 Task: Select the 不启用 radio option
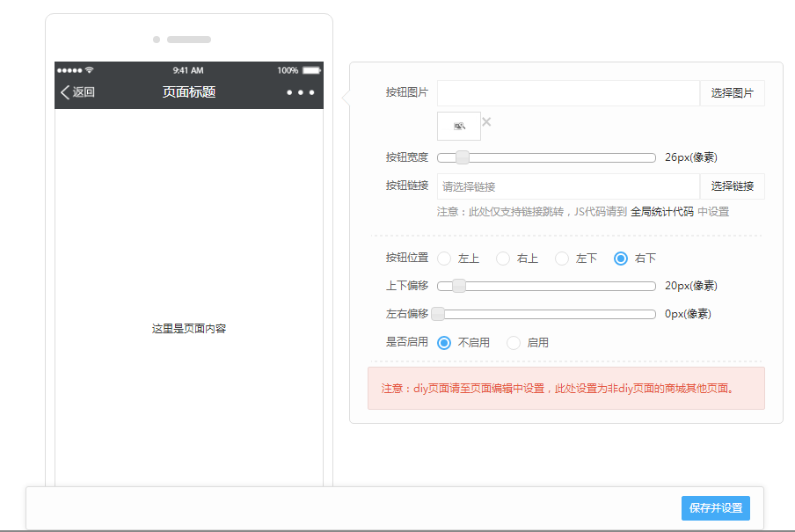(444, 343)
